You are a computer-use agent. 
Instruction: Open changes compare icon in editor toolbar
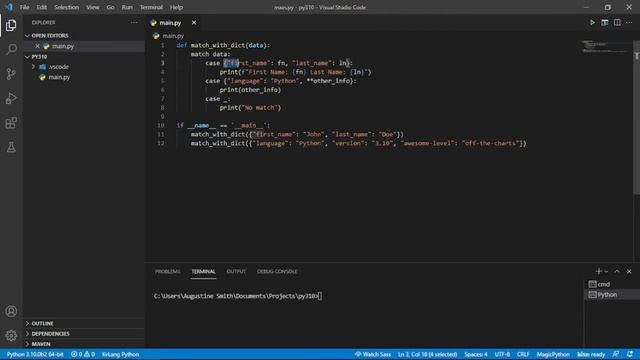[x=604, y=22]
